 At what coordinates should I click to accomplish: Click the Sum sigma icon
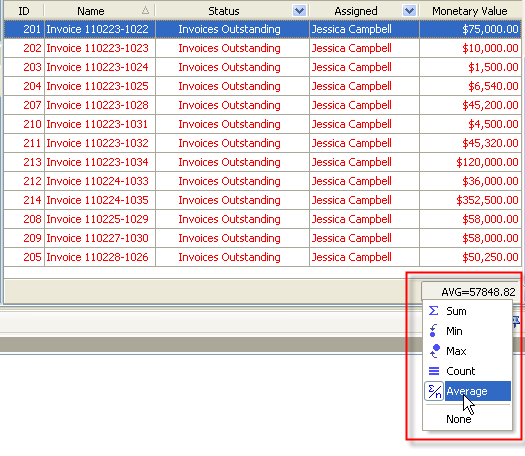(x=434, y=311)
